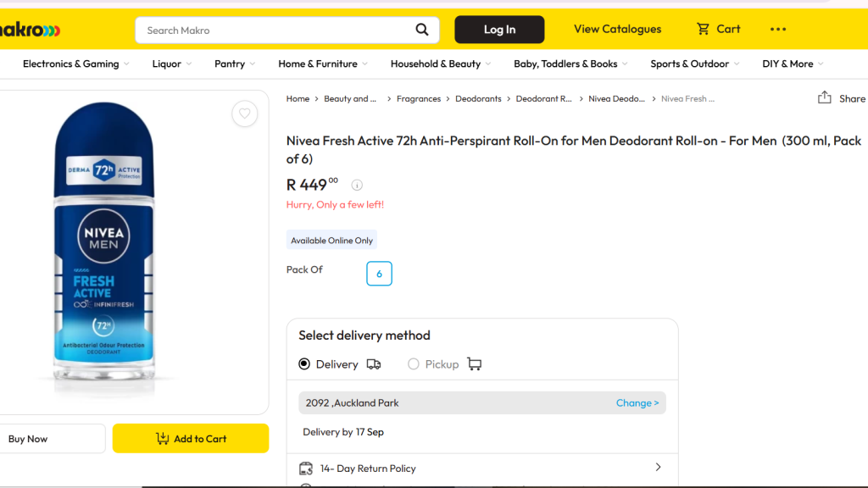Expand Sports & Outdoor menu
This screenshot has height=488, width=868.
click(x=695, y=64)
